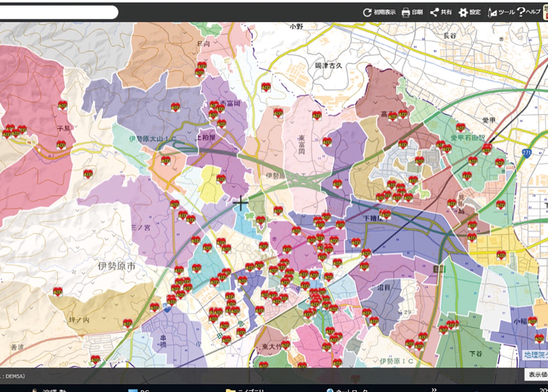The image size is (548, 392).
Task: Select AED marker in yellow district at right
Action: (501, 256)
